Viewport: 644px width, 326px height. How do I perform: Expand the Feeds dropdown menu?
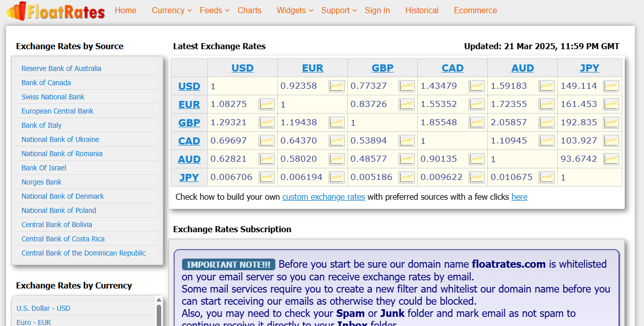pos(215,10)
